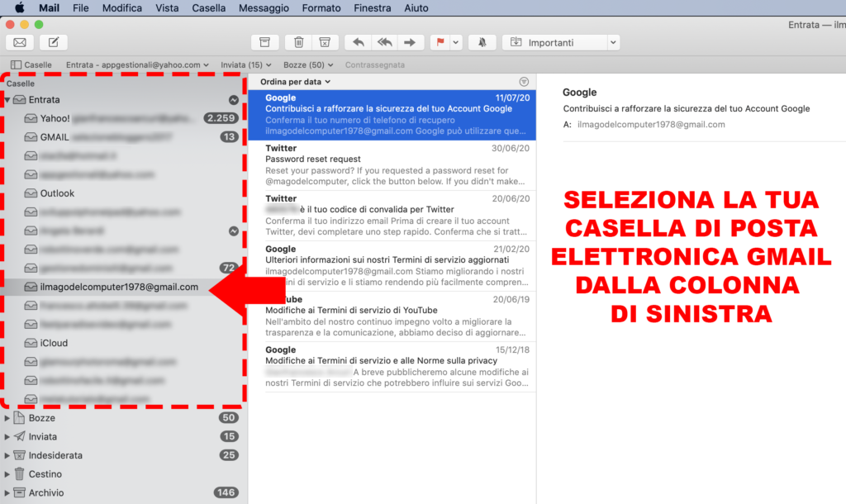Expand the Inviata mailbox

pos(7,436)
